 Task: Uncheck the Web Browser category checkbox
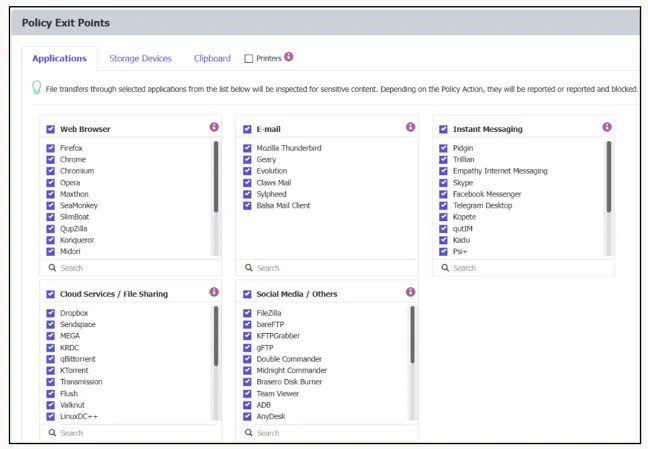pyautogui.click(x=50, y=129)
